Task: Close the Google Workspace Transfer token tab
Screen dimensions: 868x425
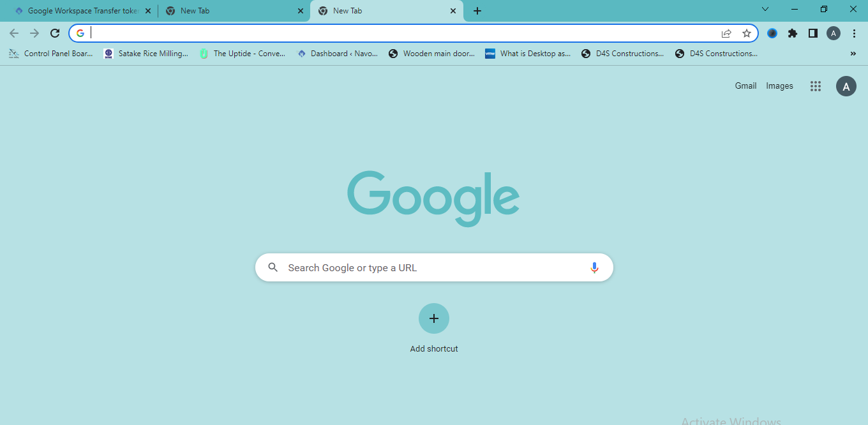Action: point(148,11)
